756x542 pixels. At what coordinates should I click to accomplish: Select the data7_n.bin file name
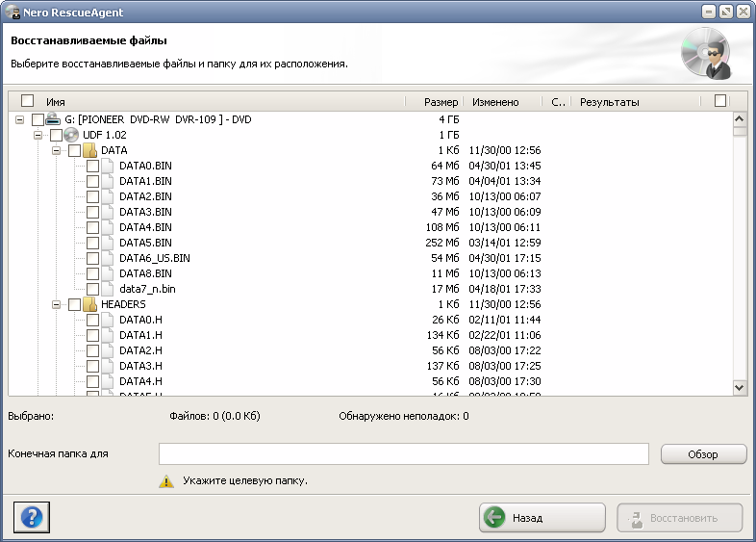(147, 289)
